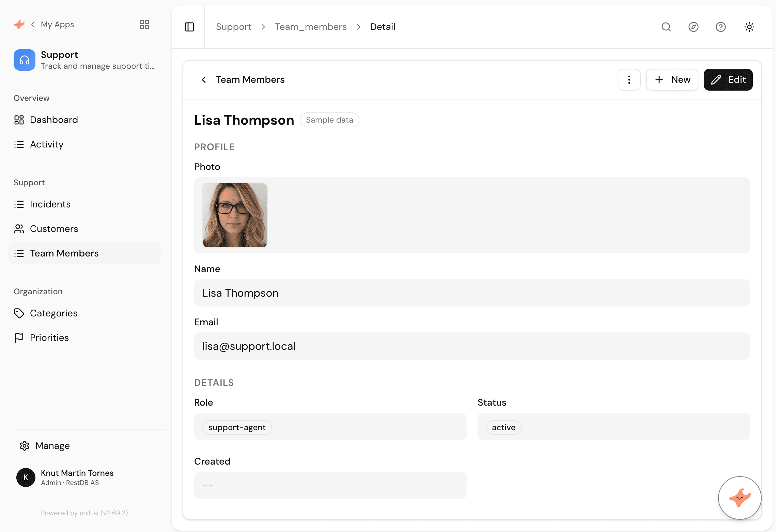Click the empty Created field
776x532 pixels.
pyautogui.click(x=330, y=485)
